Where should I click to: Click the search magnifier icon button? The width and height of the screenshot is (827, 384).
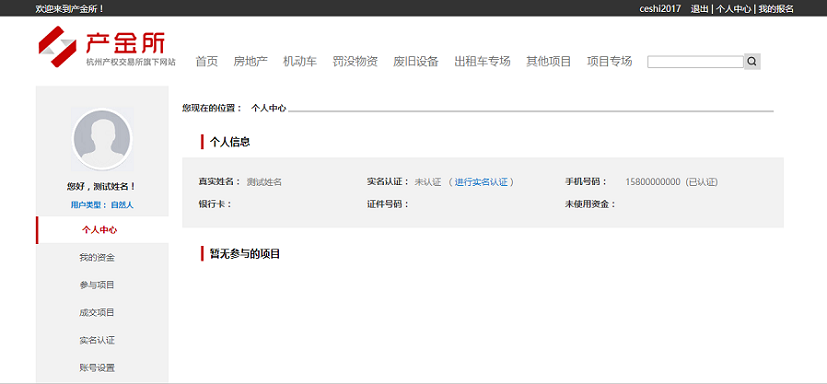(752, 62)
